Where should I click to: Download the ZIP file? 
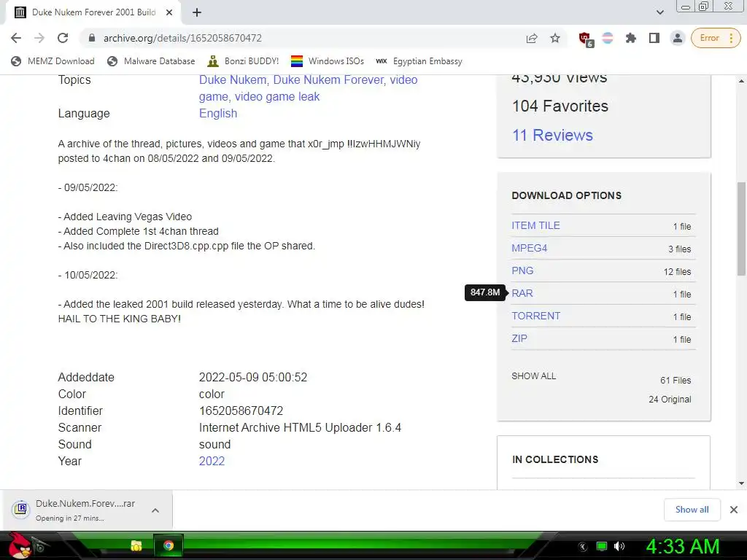click(519, 338)
